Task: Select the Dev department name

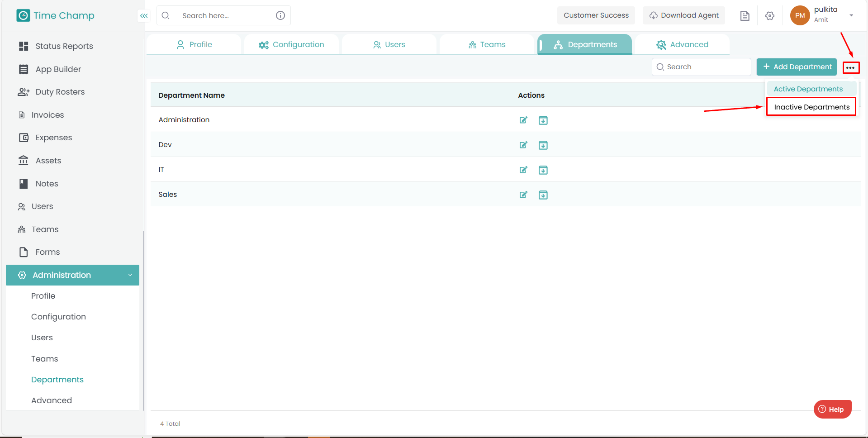Action: tap(165, 145)
